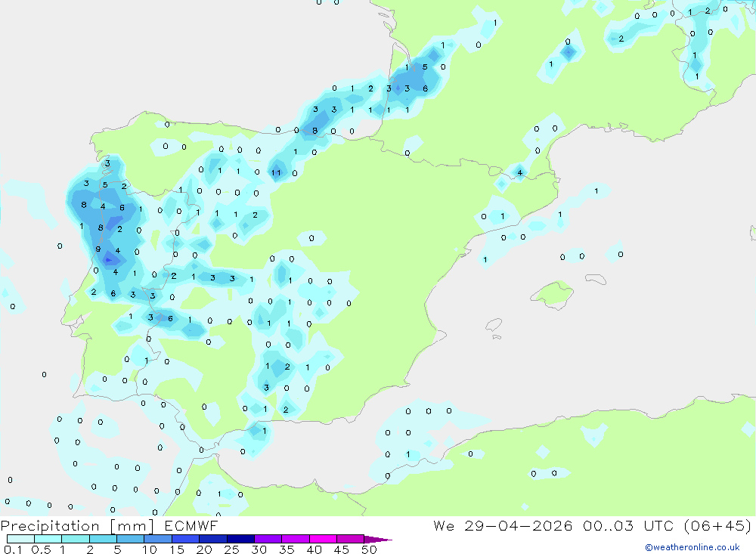Image resolution: width=756 pixels, height=554 pixels.
Task: Click the above-50 legend arrow tip
Action: point(379,540)
